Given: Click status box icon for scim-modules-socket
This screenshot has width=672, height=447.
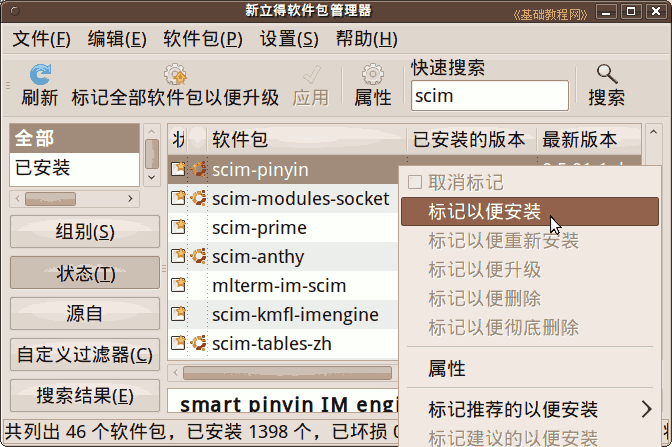Looking at the screenshot, I should coord(178,198).
